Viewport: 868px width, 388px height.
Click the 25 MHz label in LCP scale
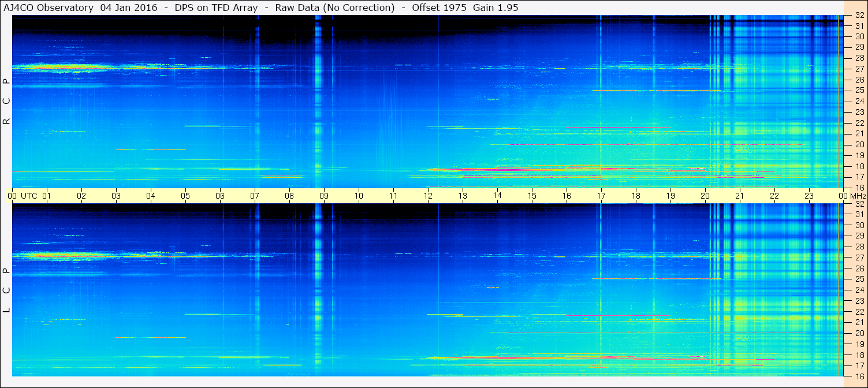click(x=859, y=279)
